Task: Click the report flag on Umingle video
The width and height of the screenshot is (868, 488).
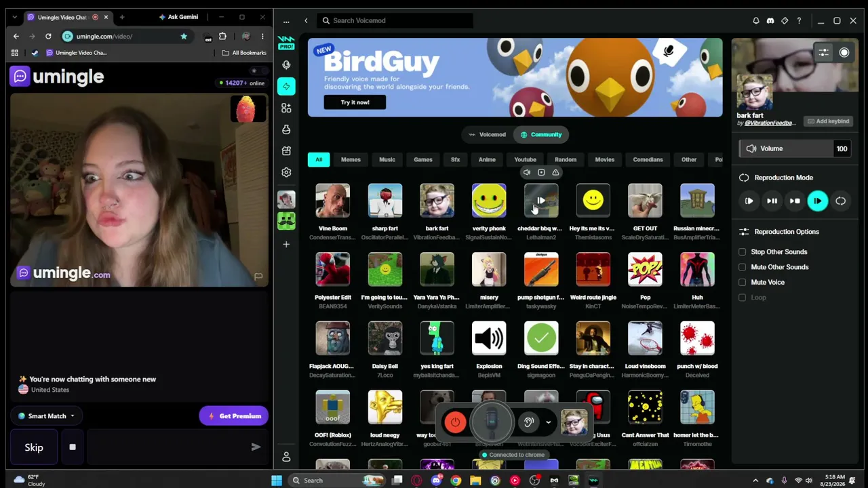Action: [258, 277]
